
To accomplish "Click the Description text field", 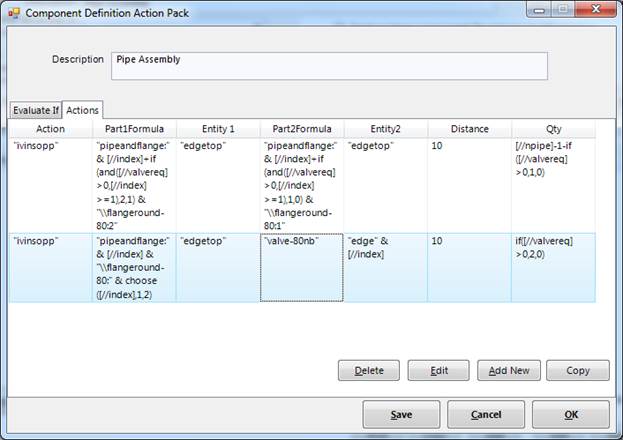I will pos(329,65).
